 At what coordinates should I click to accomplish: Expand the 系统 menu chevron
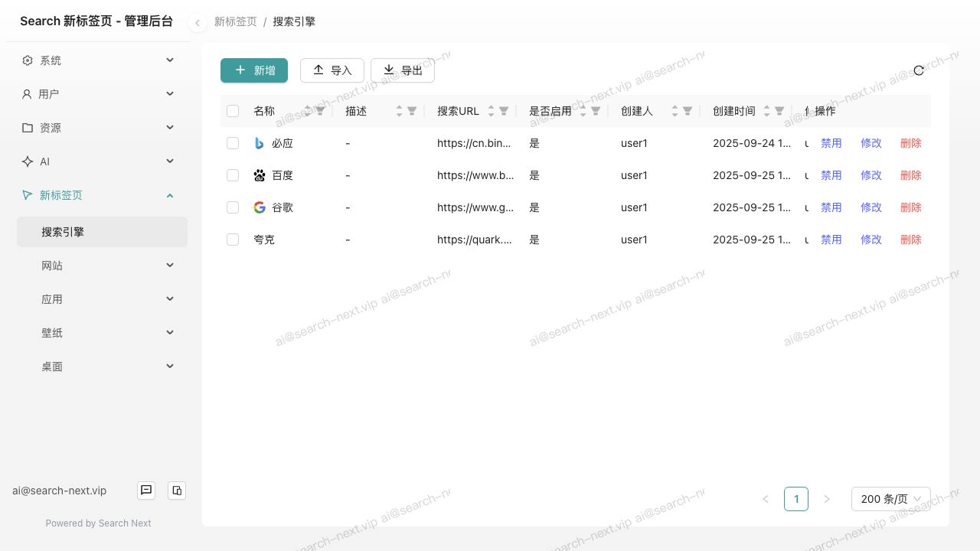(170, 60)
